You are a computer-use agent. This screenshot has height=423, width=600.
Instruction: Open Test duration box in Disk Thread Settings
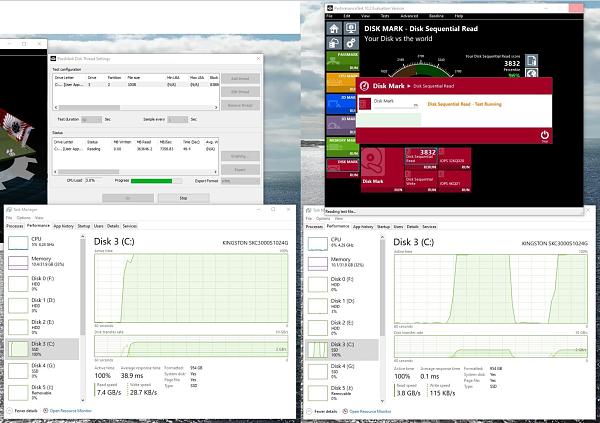[x=92, y=119]
